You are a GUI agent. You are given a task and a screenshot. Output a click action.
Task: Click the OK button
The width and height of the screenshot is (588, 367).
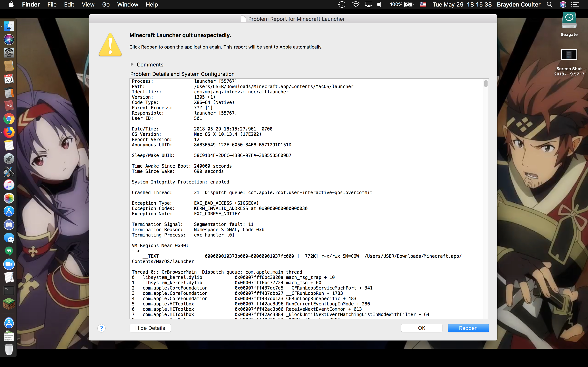click(x=422, y=328)
